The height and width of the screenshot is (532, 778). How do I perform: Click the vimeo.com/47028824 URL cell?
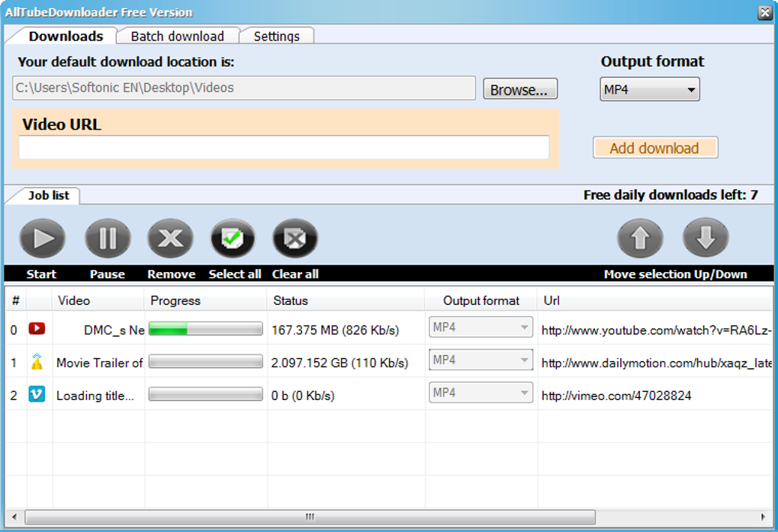tap(616, 396)
